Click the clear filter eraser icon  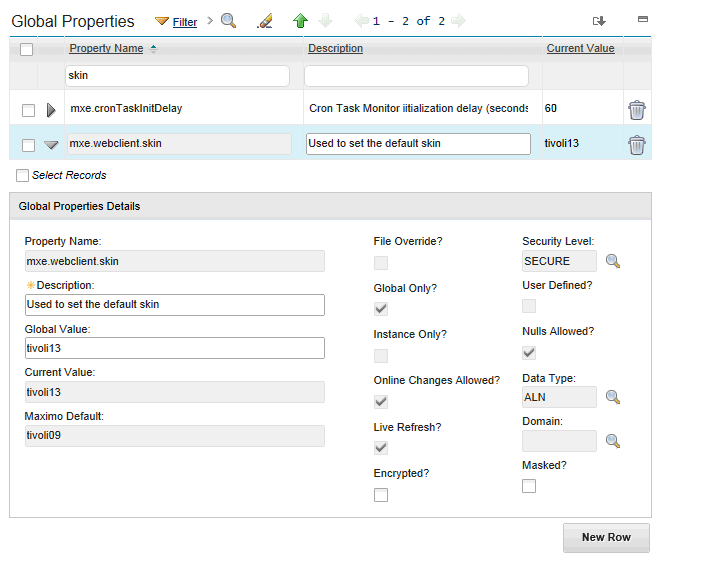[x=265, y=21]
